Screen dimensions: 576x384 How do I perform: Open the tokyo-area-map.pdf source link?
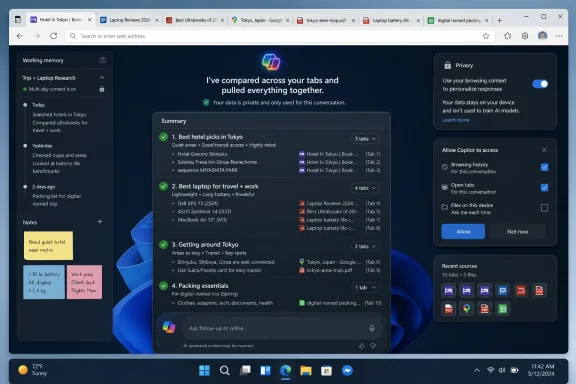(x=326, y=270)
